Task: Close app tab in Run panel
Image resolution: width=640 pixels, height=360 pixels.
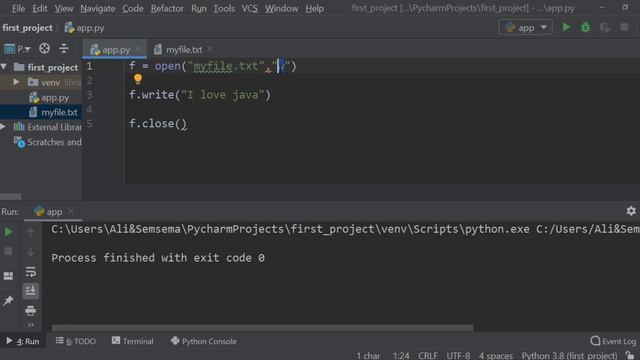Action: click(x=71, y=211)
